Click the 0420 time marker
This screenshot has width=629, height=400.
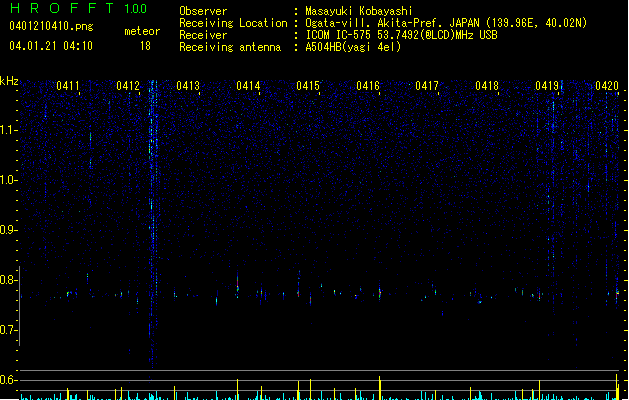click(607, 86)
